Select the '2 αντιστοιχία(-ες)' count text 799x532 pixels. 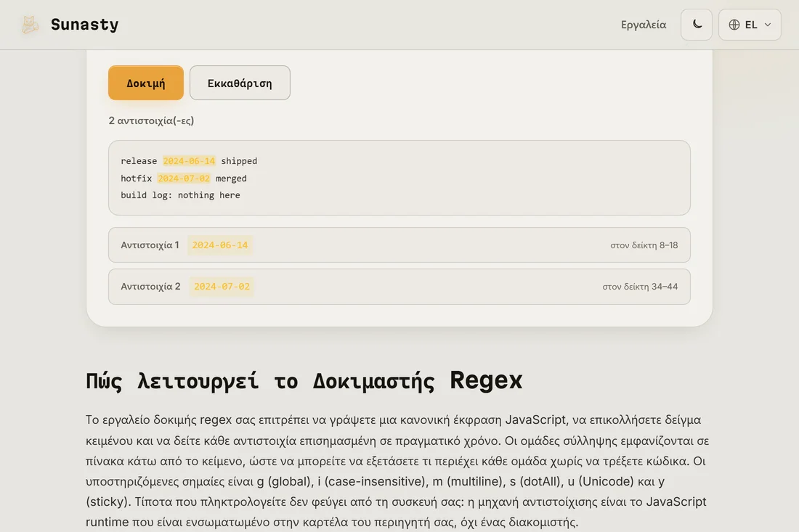pos(151,120)
